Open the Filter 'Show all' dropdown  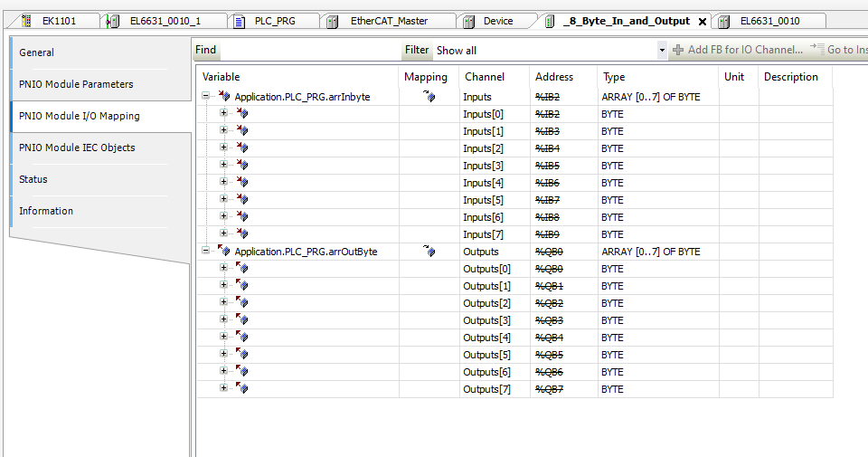[x=662, y=51]
